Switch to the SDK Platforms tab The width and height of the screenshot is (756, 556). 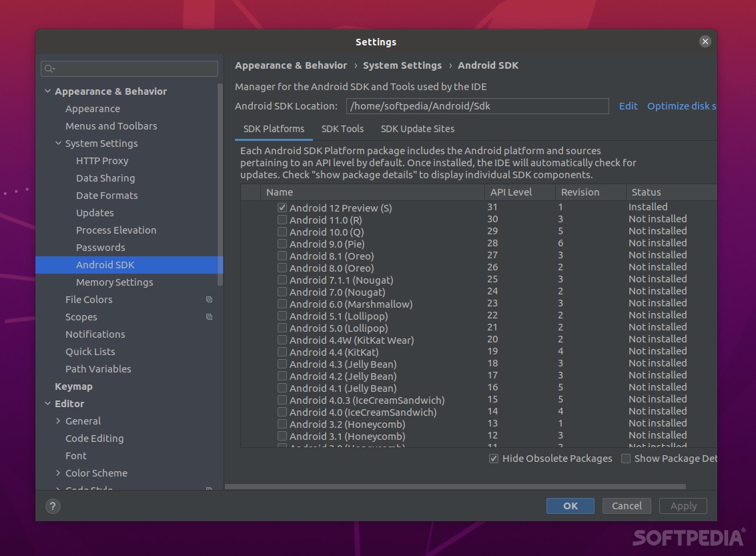[274, 129]
